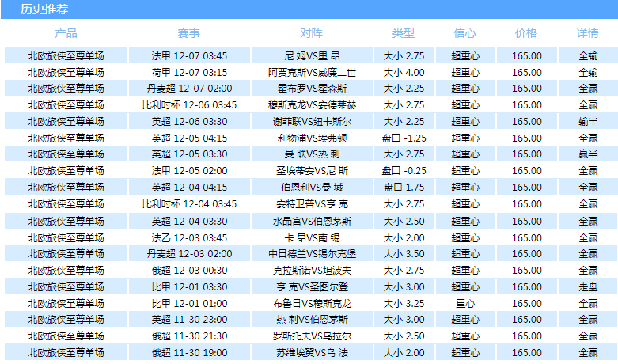Click the 赢半 result cell
618x364 pixels.
(x=588, y=154)
